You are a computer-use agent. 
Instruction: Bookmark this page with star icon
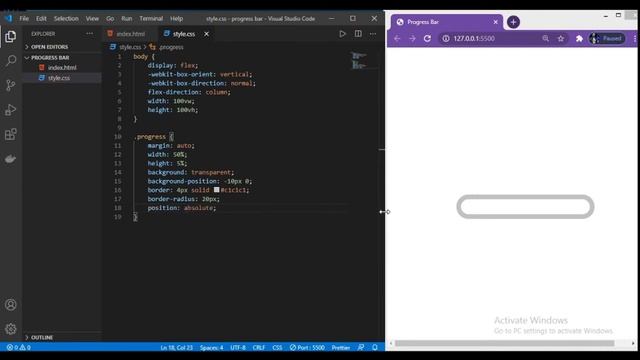point(561,38)
